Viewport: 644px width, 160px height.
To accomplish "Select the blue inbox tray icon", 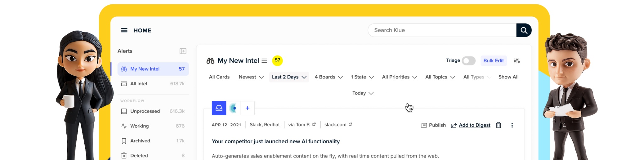I will tap(219, 108).
